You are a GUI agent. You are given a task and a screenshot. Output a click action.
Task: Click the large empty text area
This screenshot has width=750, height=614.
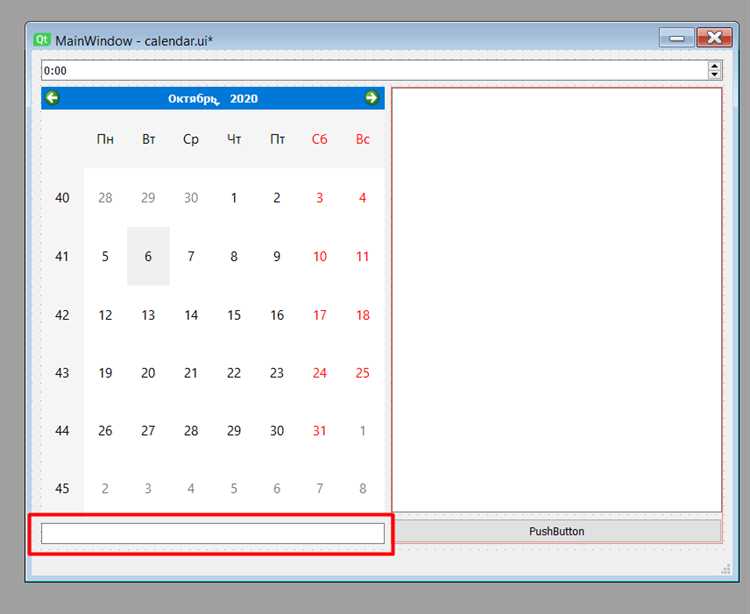(557, 300)
